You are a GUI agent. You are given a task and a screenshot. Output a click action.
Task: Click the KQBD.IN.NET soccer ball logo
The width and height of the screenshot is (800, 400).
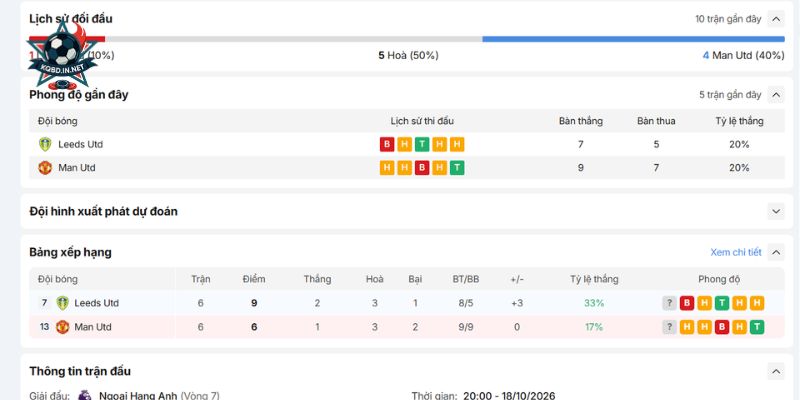[x=62, y=54]
